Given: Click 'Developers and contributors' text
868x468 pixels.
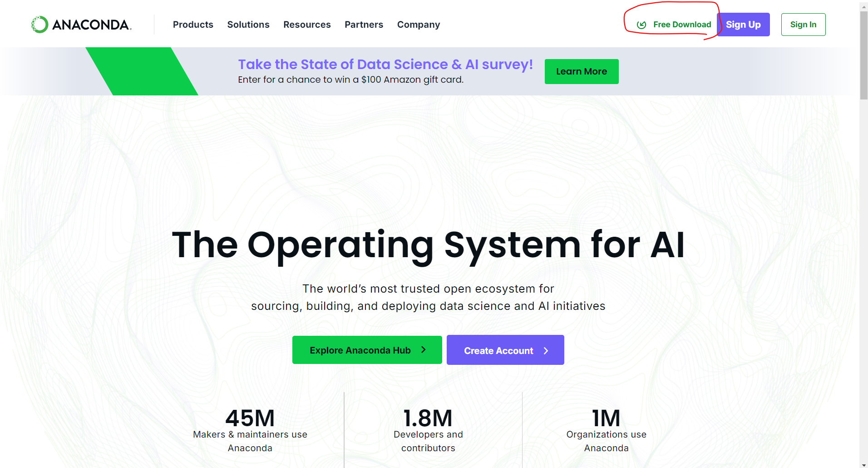Looking at the screenshot, I should pos(428,441).
